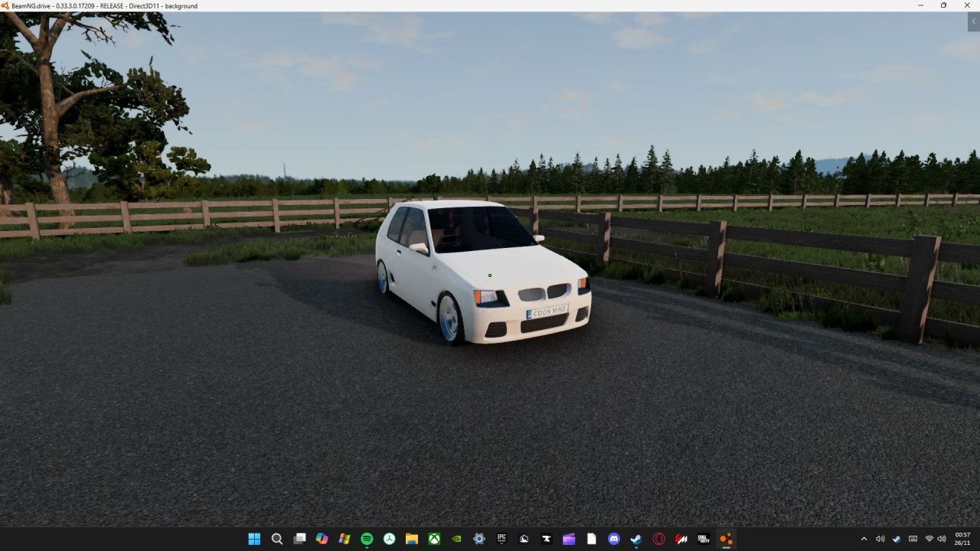
Task: Open Windows Search
Action: tap(276, 539)
